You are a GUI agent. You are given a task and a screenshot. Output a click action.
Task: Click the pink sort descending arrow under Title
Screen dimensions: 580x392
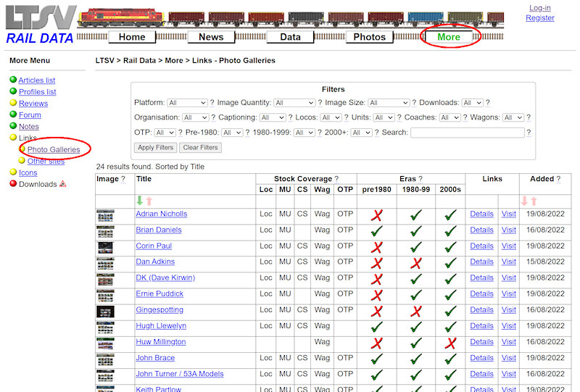[149, 201]
